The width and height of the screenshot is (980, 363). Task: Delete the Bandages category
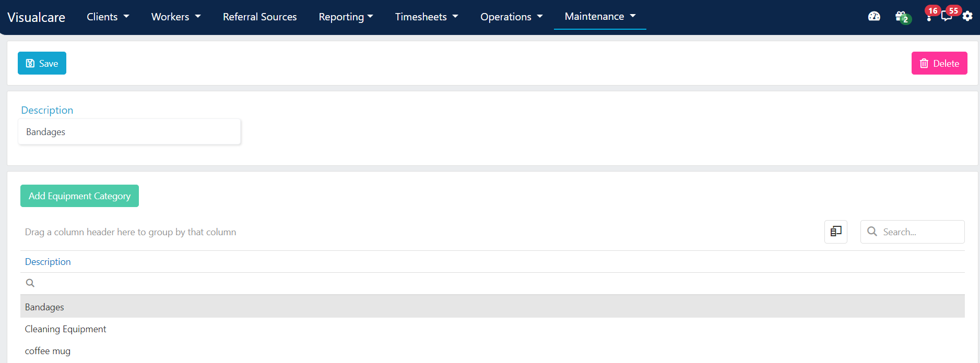939,63
